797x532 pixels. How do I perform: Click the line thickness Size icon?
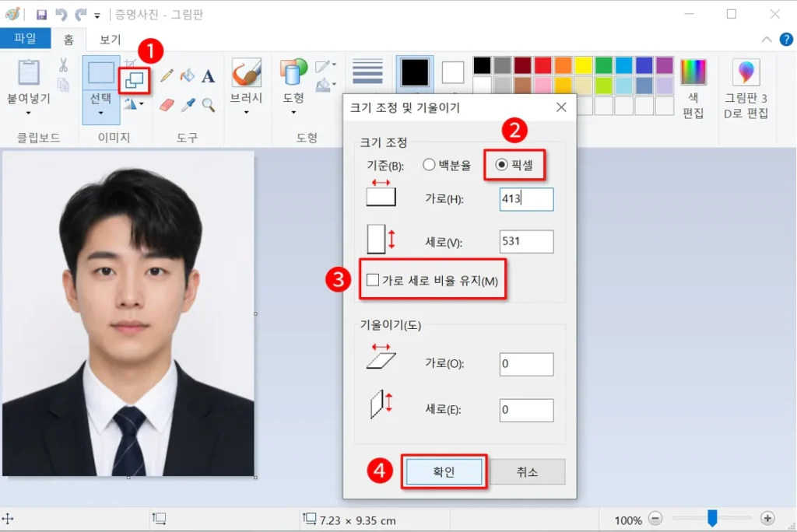click(x=367, y=72)
